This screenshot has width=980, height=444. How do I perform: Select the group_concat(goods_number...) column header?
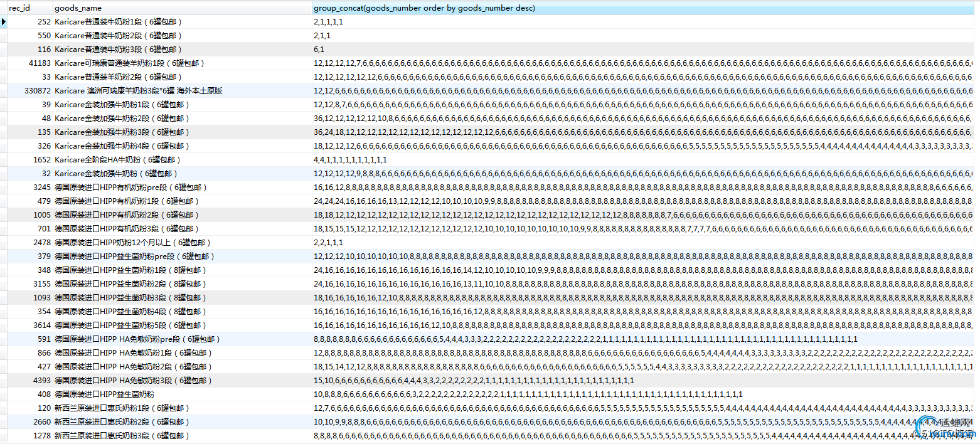[x=642, y=8]
